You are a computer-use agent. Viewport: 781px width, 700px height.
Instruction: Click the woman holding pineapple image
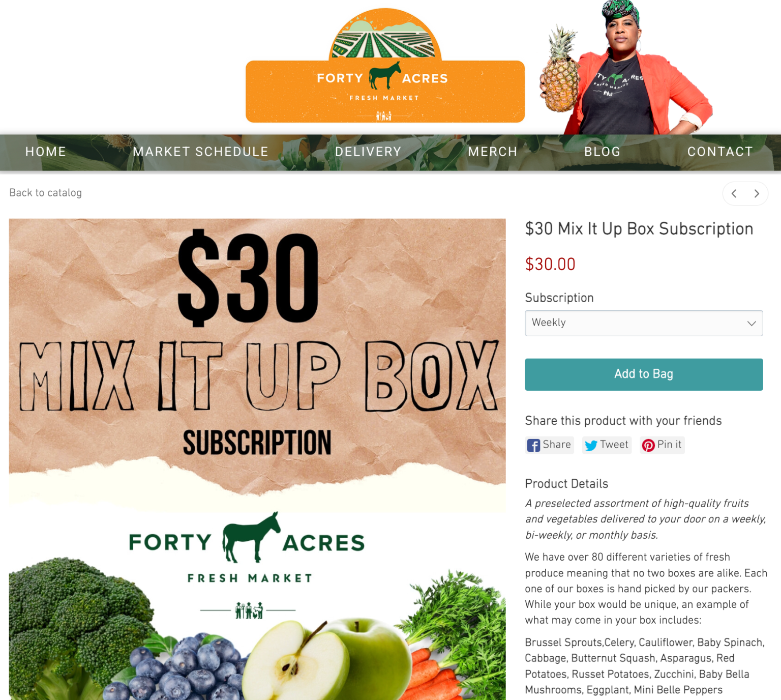pyautogui.click(x=625, y=67)
